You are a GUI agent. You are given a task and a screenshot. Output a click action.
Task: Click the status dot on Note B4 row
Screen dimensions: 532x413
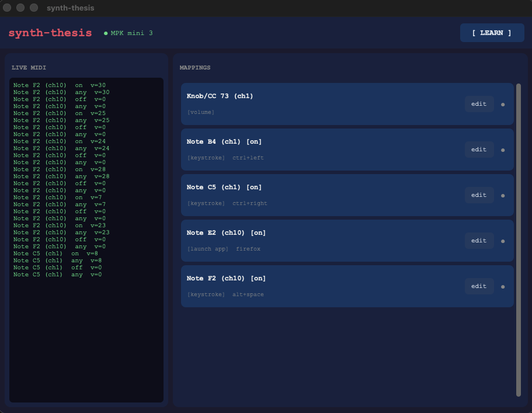click(503, 150)
